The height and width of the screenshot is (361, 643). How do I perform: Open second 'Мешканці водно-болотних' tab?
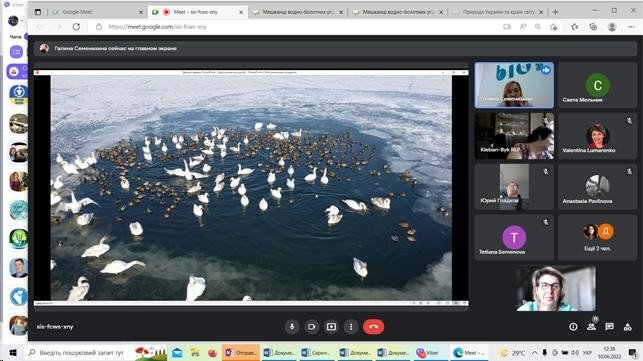(397, 12)
